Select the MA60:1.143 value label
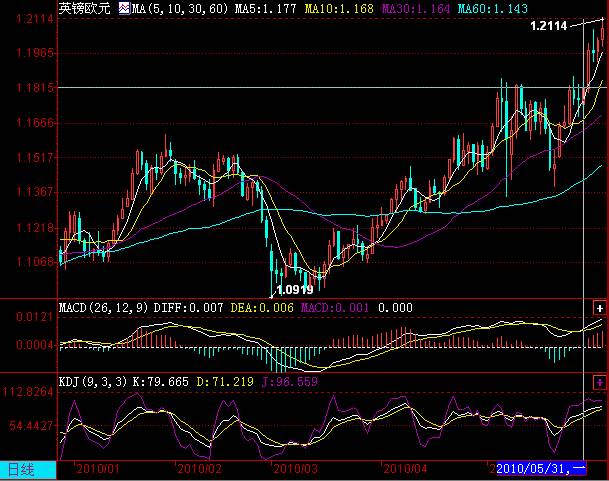609x481 pixels. [x=493, y=9]
